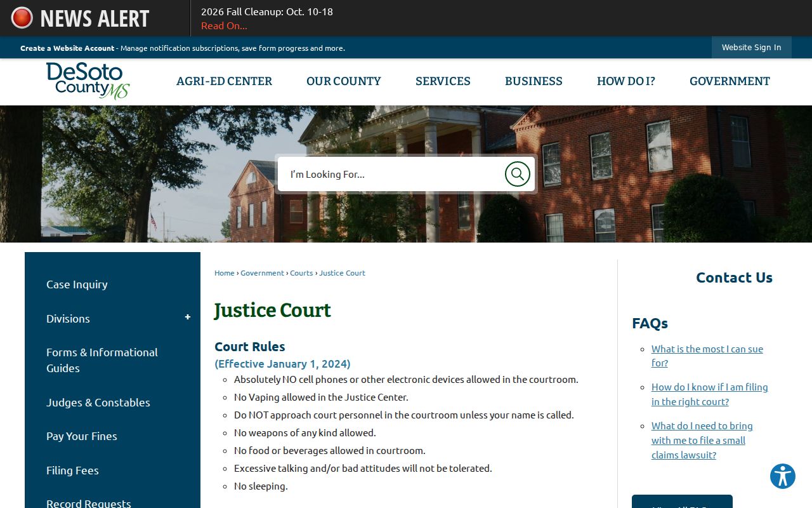
Task: Click the Courts breadcrumb link
Action: (x=301, y=273)
